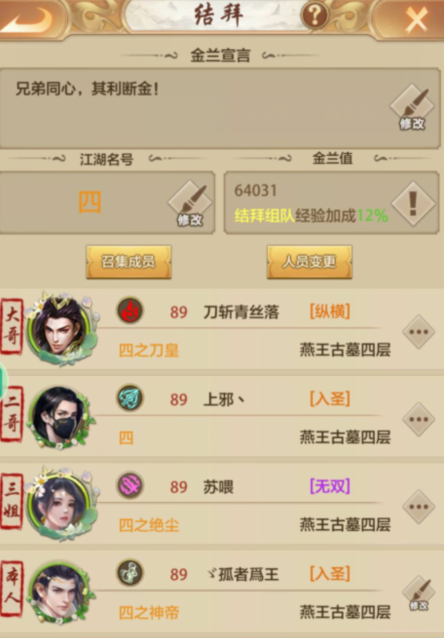Edit the 金兰宣言 declaration with brush icon
This screenshot has height=638, width=444.
pos(412,108)
